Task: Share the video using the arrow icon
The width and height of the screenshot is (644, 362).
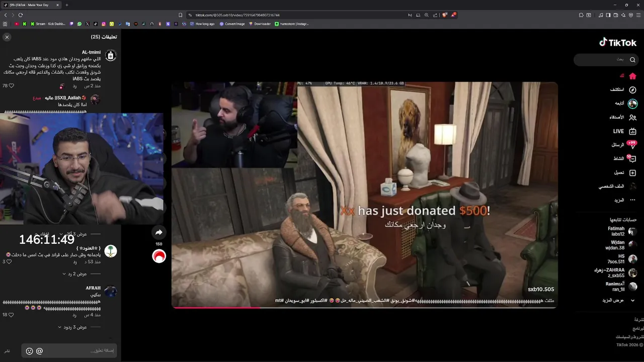Action: point(159,232)
